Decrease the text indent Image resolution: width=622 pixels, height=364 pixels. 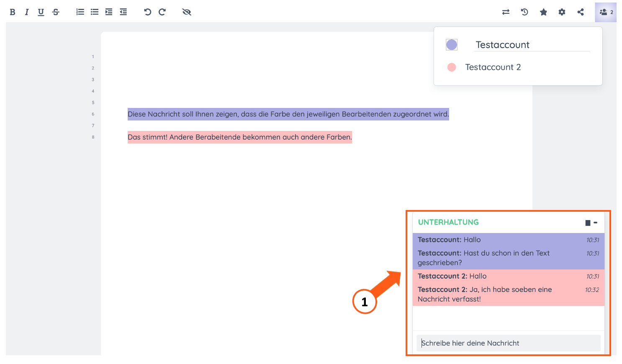[x=123, y=12]
